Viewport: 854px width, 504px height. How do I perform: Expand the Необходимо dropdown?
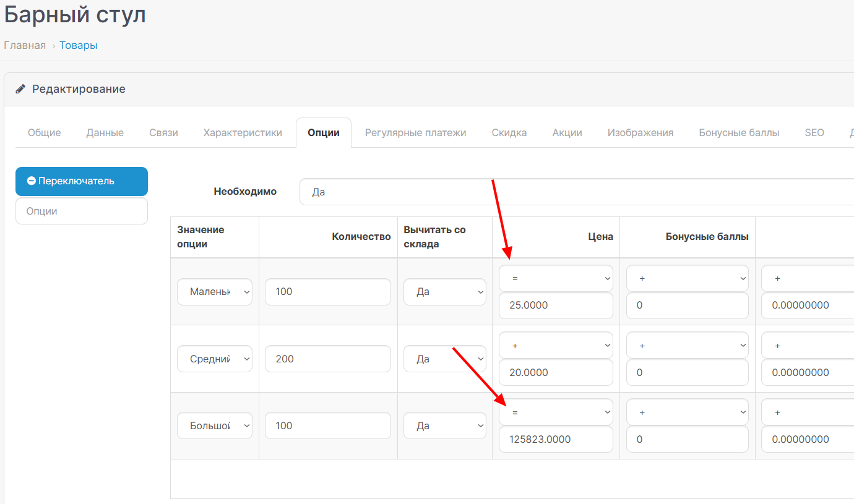point(576,192)
